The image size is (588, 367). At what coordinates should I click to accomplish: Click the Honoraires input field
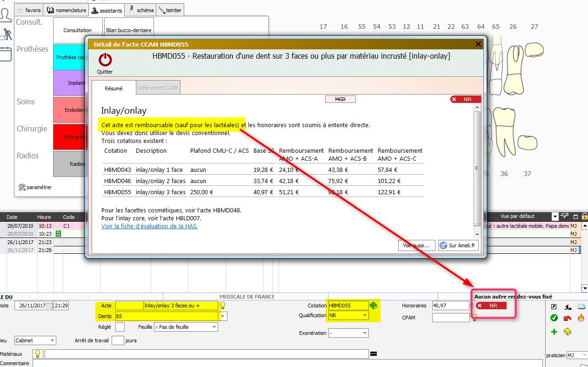tap(450, 306)
